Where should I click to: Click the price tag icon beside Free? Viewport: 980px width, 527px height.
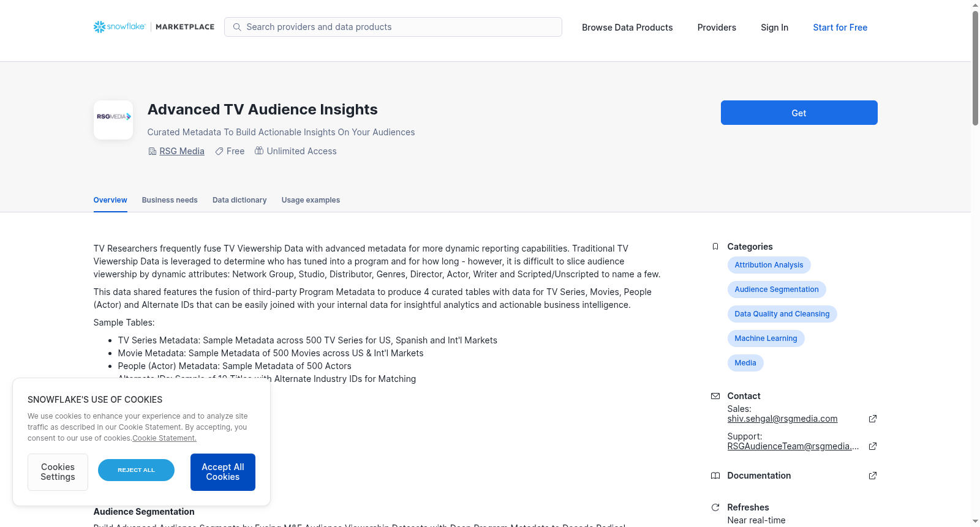219,151
